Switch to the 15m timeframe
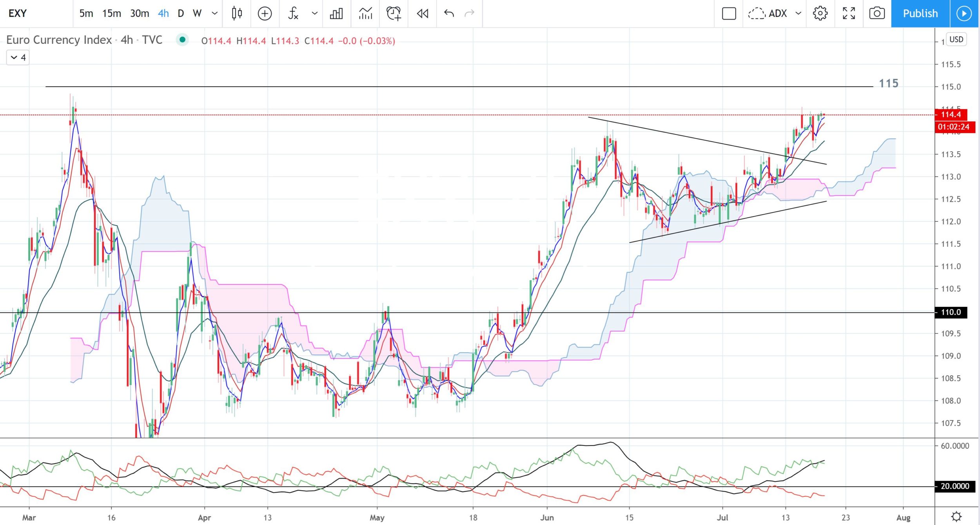 pyautogui.click(x=112, y=14)
